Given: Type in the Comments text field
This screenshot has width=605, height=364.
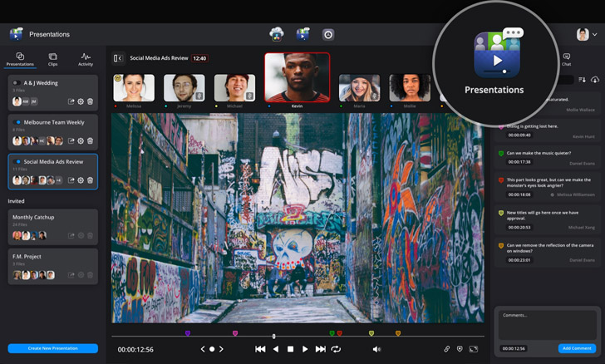Looking at the screenshot, I should click(547, 325).
